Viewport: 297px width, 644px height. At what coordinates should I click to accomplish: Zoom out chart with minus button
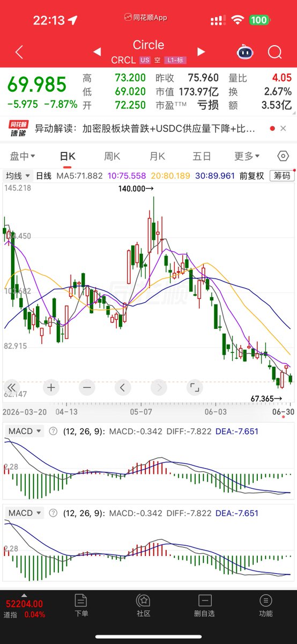coord(87,387)
